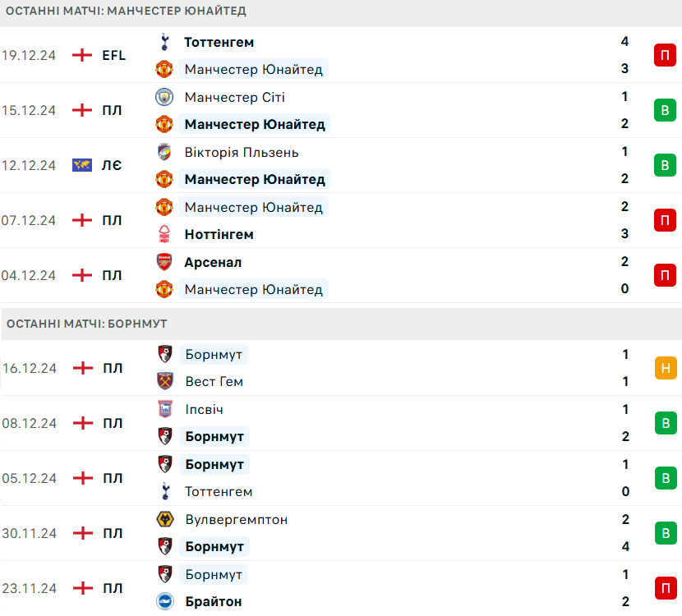
Task: Click the Ipswich club crest
Action: click(x=165, y=409)
